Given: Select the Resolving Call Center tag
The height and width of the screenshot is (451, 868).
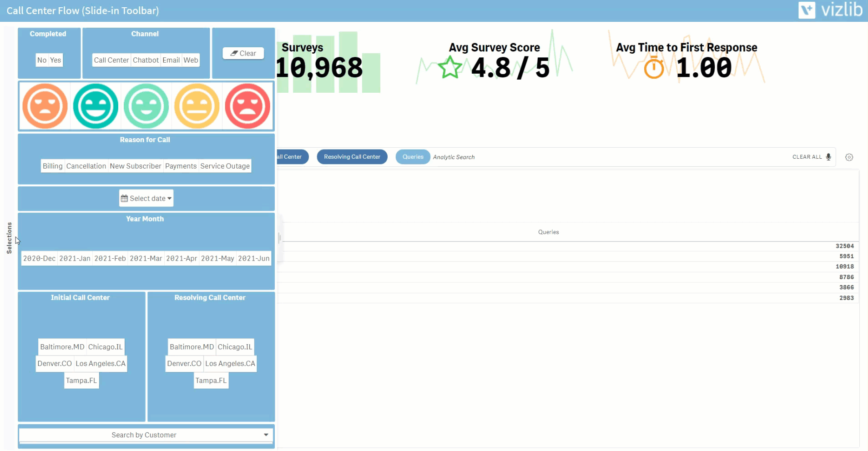Looking at the screenshot, I should click(x=352, y=157).
